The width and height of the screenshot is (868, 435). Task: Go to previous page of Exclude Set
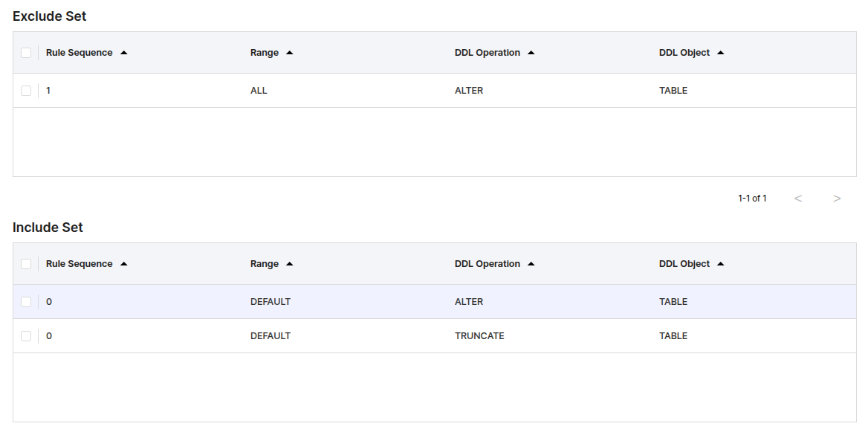coord(798,199)
